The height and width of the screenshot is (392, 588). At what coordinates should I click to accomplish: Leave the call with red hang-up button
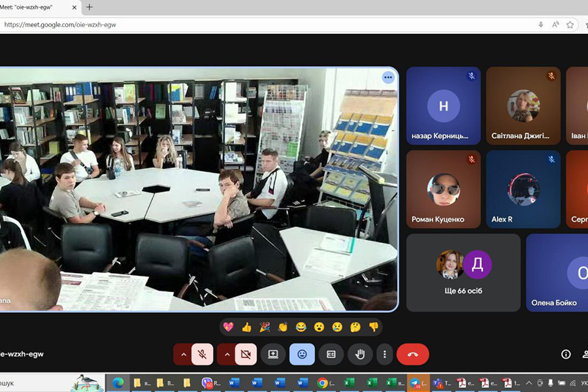click(x=413, y=354)
